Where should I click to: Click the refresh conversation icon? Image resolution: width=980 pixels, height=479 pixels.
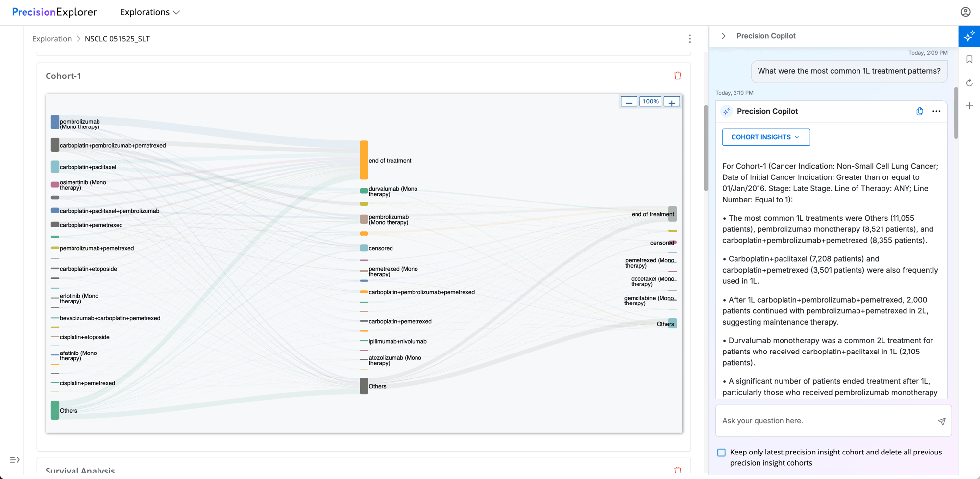969,82
